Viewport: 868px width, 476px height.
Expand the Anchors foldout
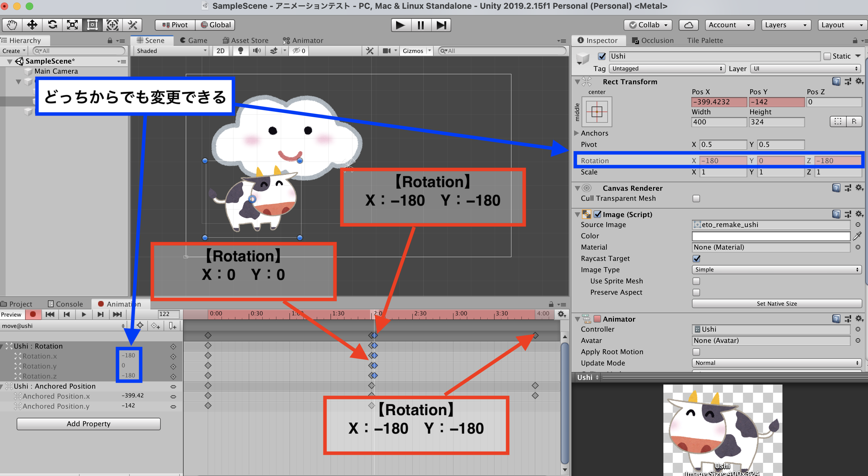pos(577,133)
